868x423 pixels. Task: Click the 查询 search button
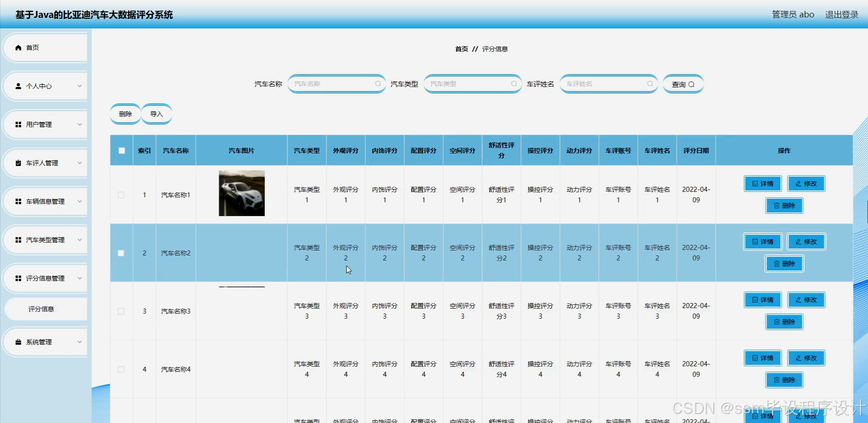coord(683,84)
